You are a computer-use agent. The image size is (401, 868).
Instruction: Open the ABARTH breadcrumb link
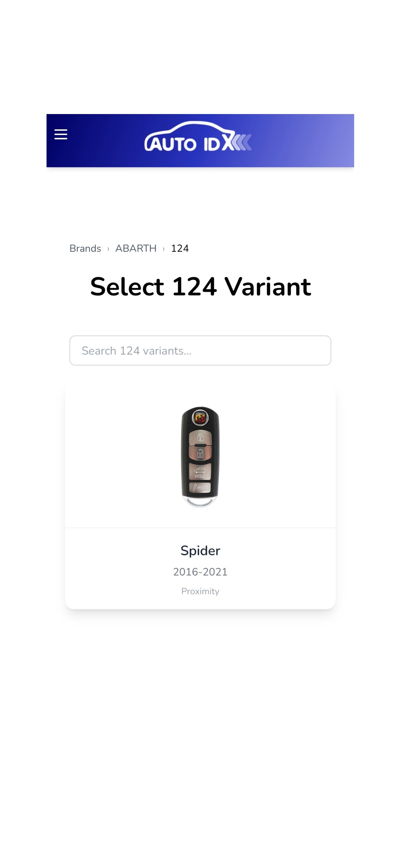point(136,248)
